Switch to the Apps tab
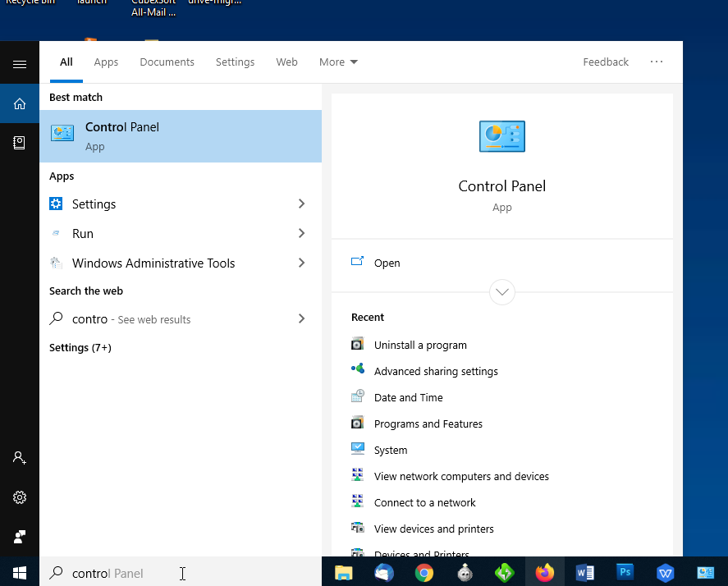This screenshot has height=586, width=728. click(x=106, y=62)
